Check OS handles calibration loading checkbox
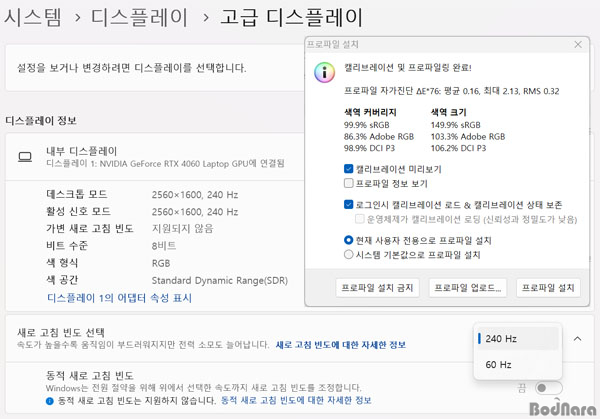The width and height of the screenshot is (600, 419). [x=359, y=219]
